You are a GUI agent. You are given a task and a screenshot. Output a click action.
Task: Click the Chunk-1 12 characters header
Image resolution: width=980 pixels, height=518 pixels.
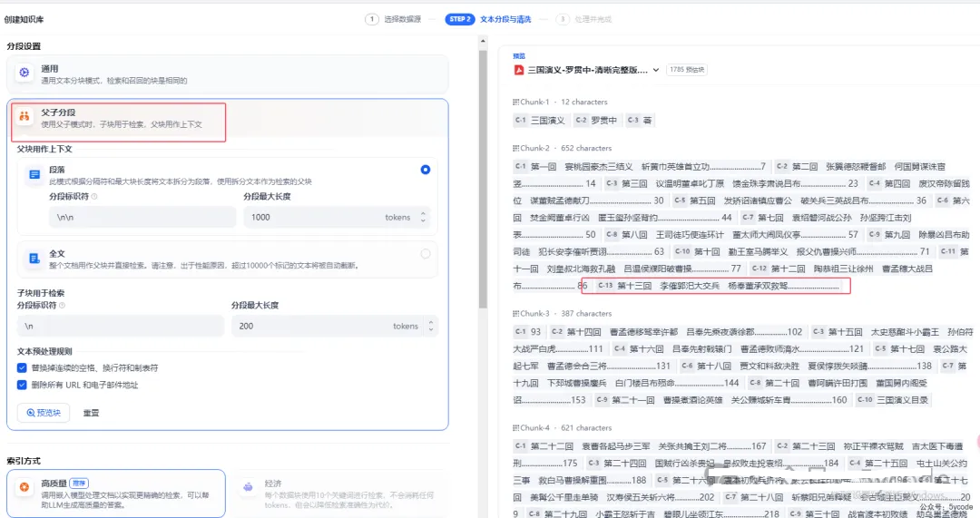click(x=560, y=102)
